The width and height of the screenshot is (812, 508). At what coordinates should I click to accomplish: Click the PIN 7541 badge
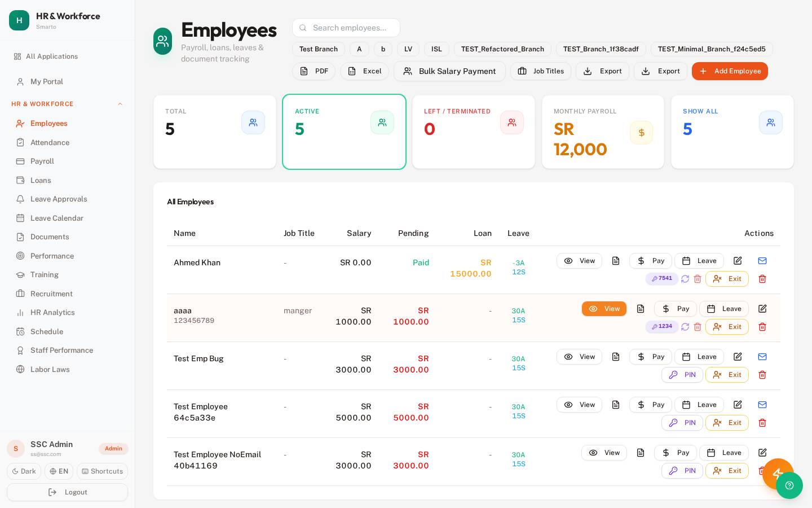[x=662, y=279]
